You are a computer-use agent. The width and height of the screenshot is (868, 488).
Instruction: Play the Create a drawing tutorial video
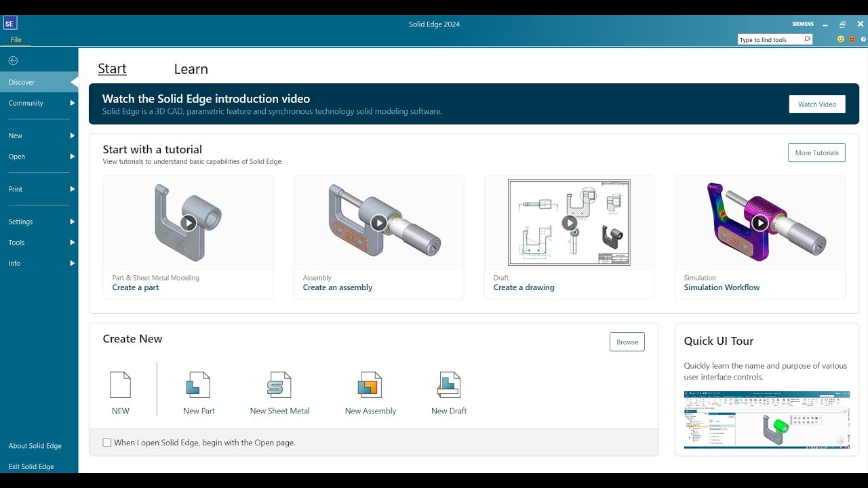coord(570,222)
